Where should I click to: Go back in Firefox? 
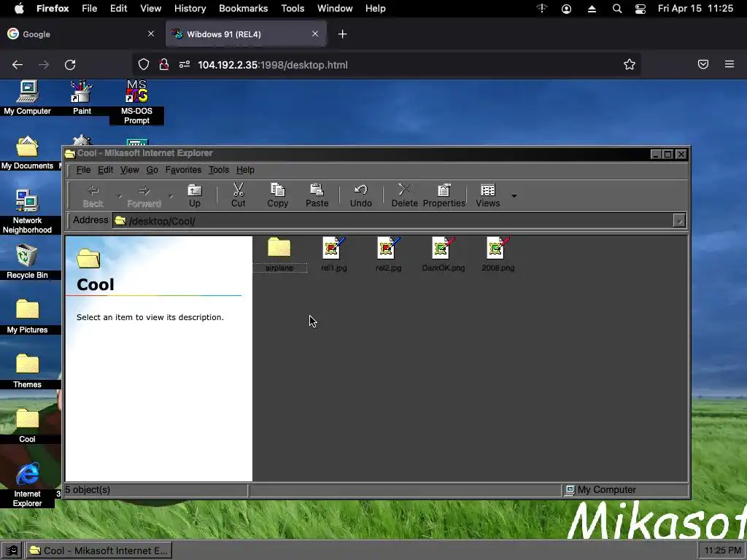point(18,65)
